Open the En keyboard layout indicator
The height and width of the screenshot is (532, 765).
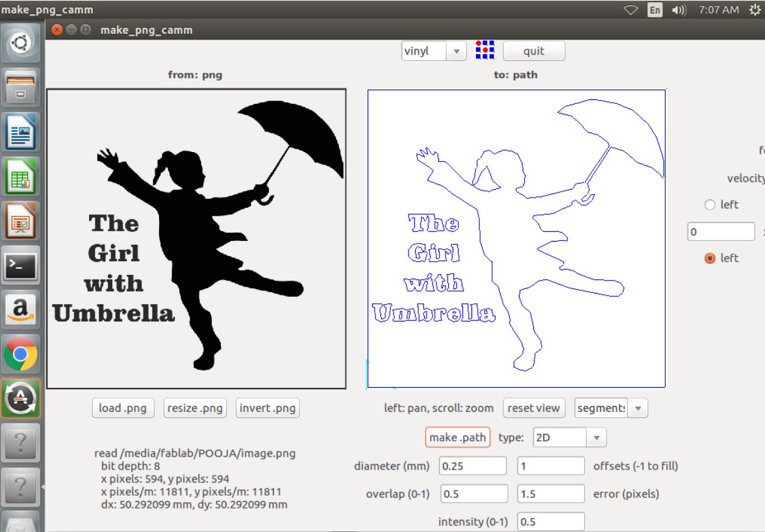pyautogui.click(x=655, y=10)
